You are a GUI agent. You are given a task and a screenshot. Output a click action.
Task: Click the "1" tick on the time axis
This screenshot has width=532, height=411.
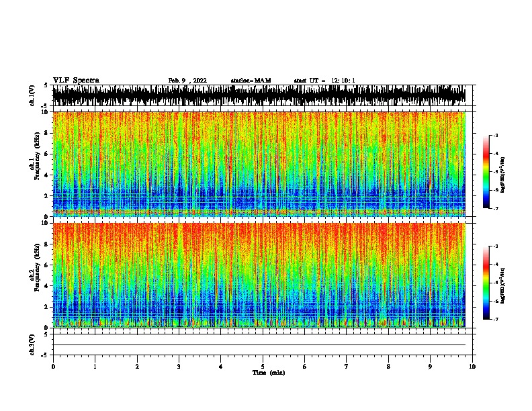95,367
